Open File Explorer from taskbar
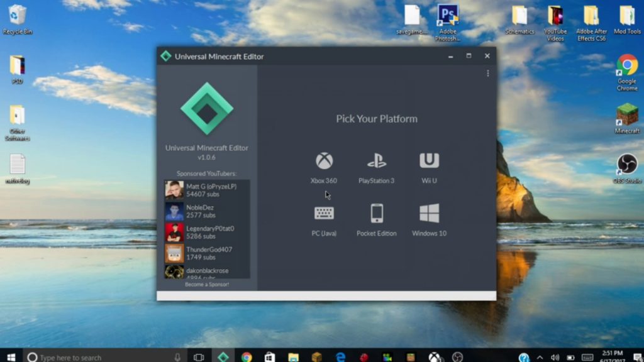Viewport: 644px width, 362px height. point(293,357)
